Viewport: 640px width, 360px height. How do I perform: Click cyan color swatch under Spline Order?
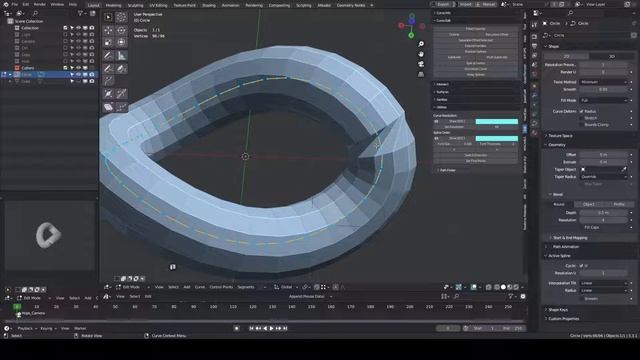[x=497, y=138]
